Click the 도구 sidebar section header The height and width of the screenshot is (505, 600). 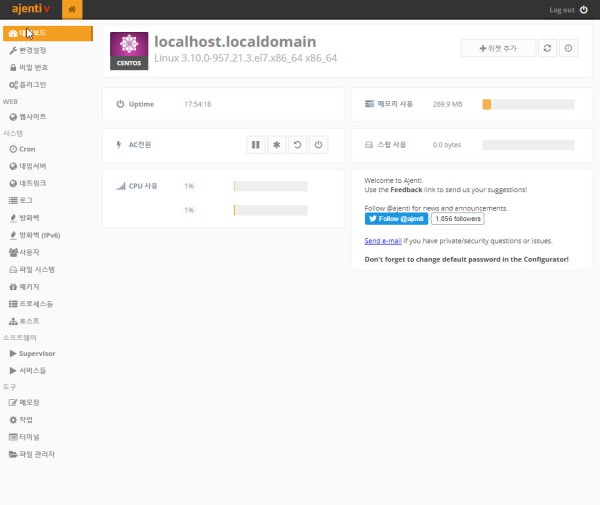pyautogui.click(x=10, y=387)
